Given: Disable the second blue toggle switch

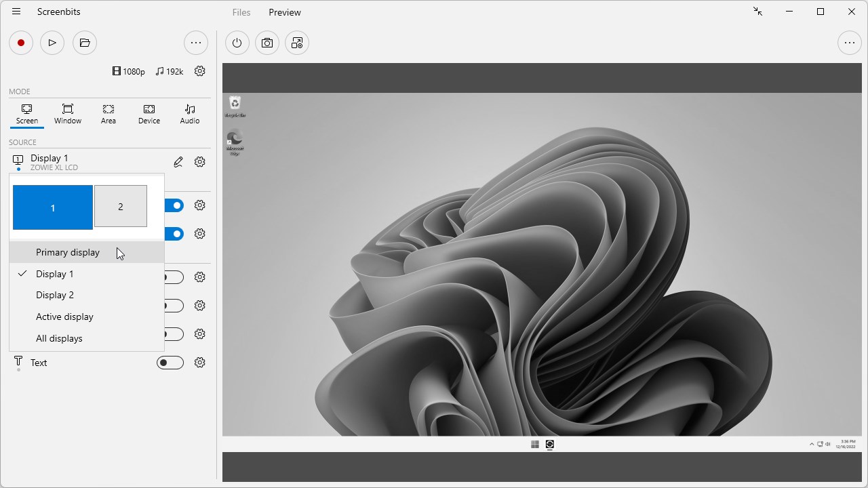Looking at the screenshot, I should click(x=175, y=233).
